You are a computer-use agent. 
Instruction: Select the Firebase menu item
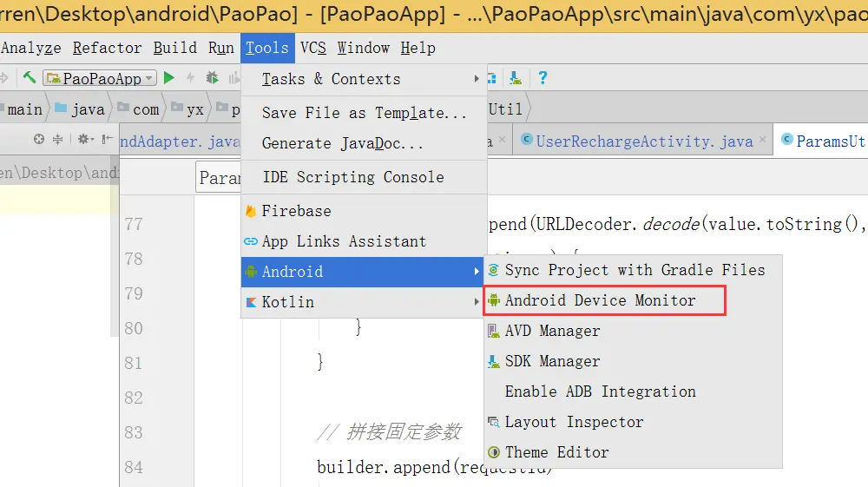point(364,211)
